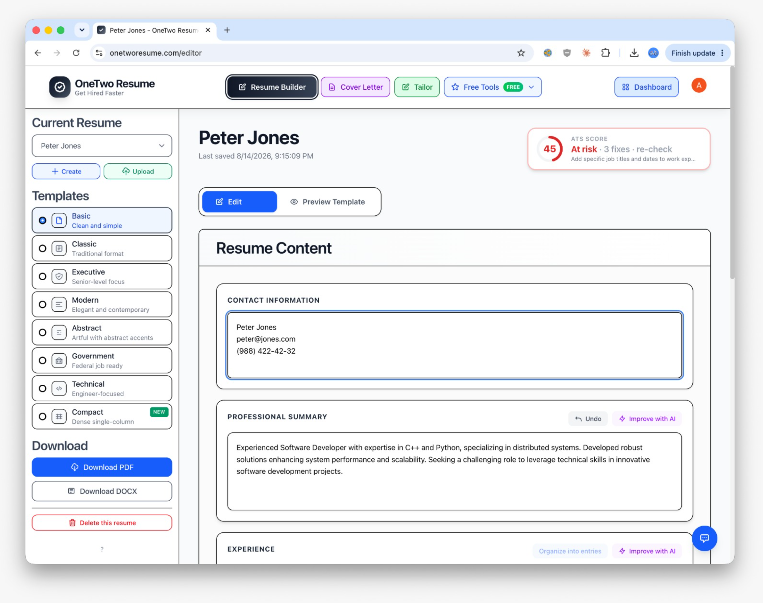763x603 pixels.
Task: Click the globe extension icon in toolbar
Action: click(x=547, y=53)
